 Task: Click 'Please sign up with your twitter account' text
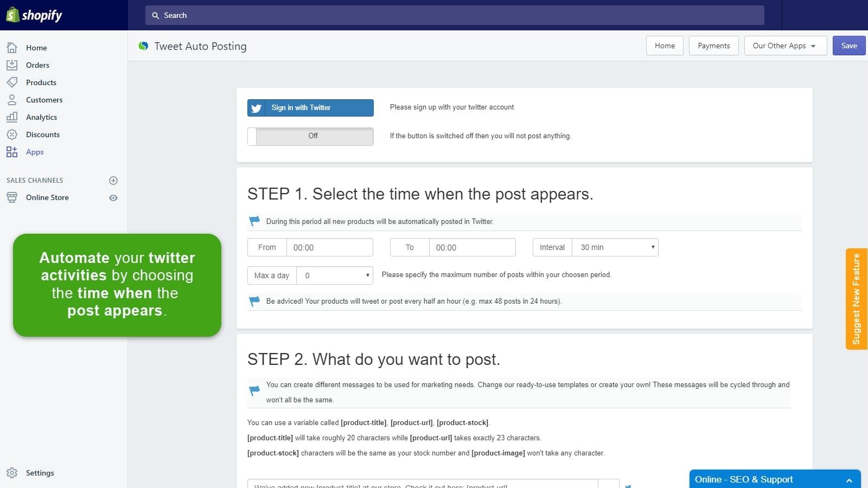[452, 107]
